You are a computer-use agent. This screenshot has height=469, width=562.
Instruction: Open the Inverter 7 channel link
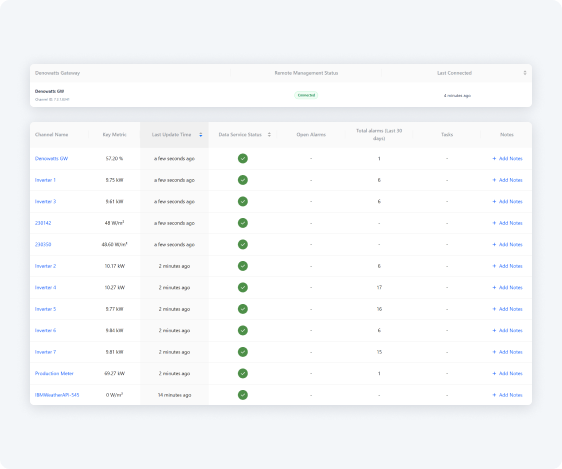click(x=46, y=352)
